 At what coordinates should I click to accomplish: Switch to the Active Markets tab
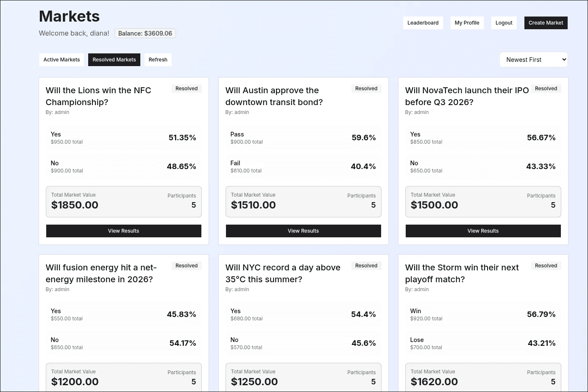61,60
